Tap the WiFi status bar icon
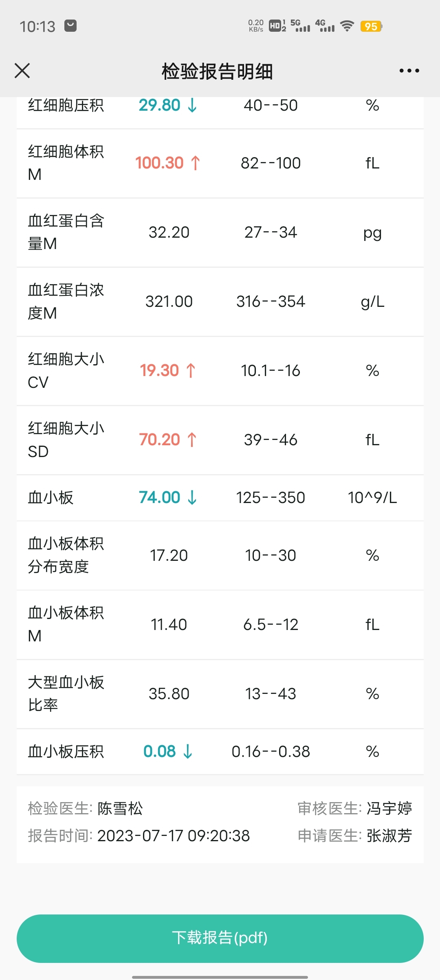The image size is (440, 980). tap(347, 26)
